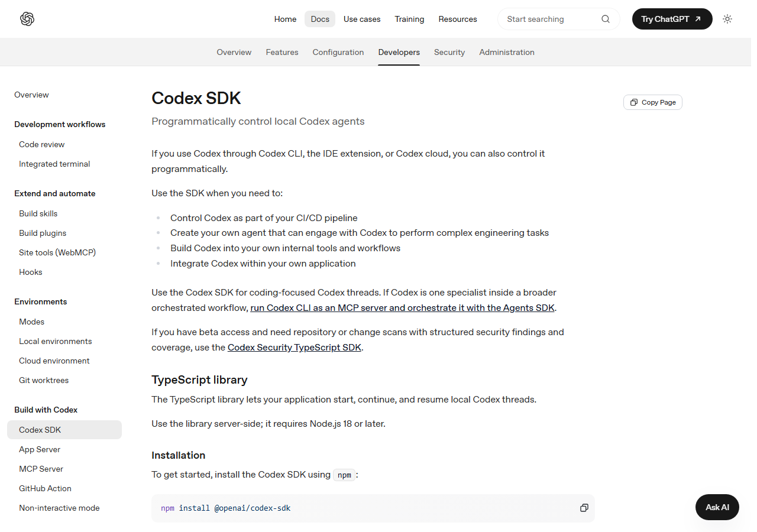Switch to the Security tab
Image resolution: width=757 pixels, height=532 pixels.
point(449,52)
